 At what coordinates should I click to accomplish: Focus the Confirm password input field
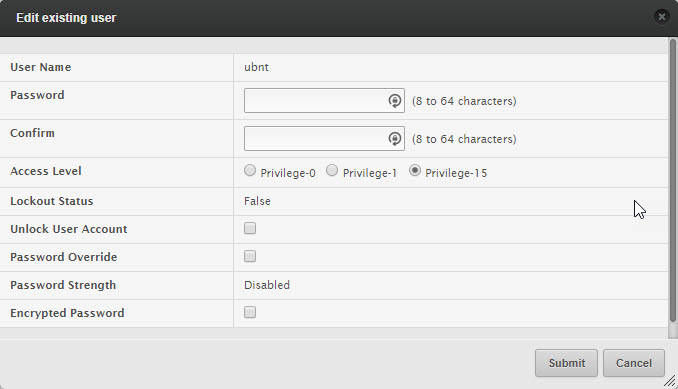coord(324,139)
